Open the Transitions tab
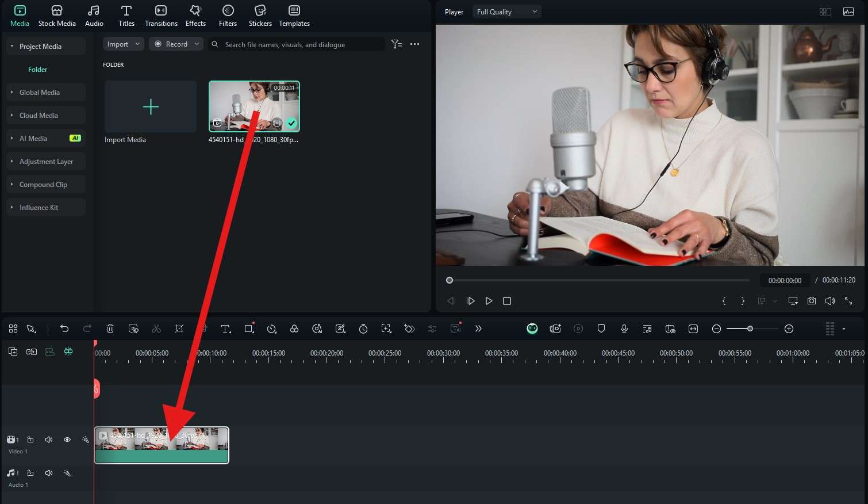Viewport: 868px width, 504px height. click(x=161, y=16)
